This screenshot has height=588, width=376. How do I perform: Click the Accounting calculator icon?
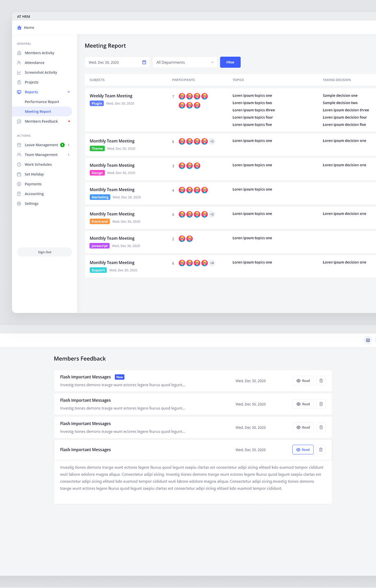(19, 194)
